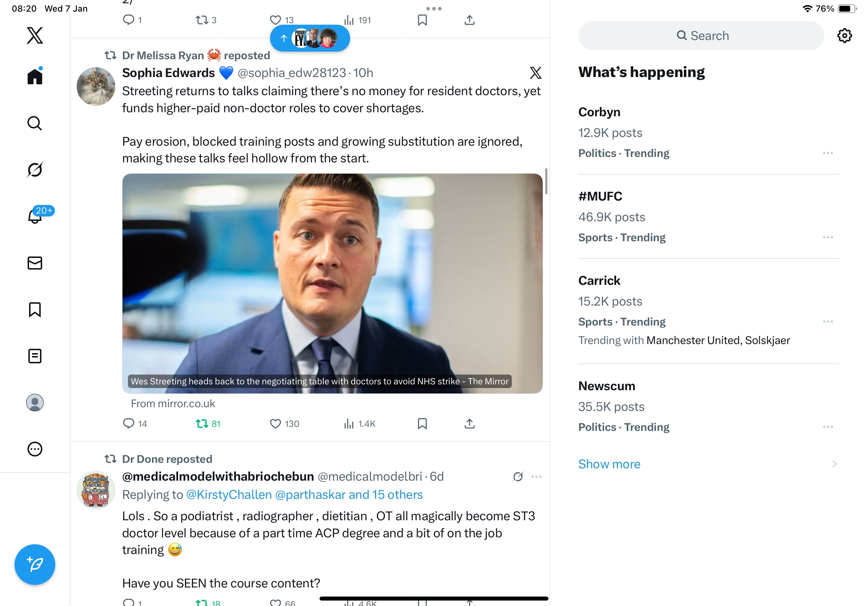Bookmark Sophia Edwards' Streeting post
Viewport: 868px width, 606px height.
[x=422, y=424]
